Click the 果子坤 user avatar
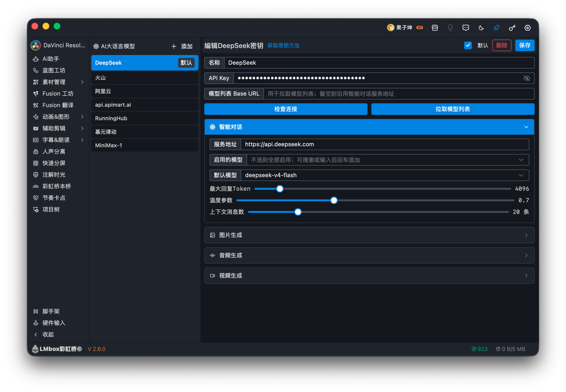The image size is (566, 392). pos(391,28)
